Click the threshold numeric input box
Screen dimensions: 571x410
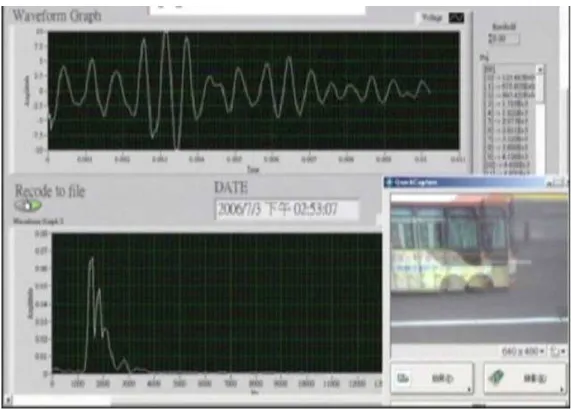(506, 39)
